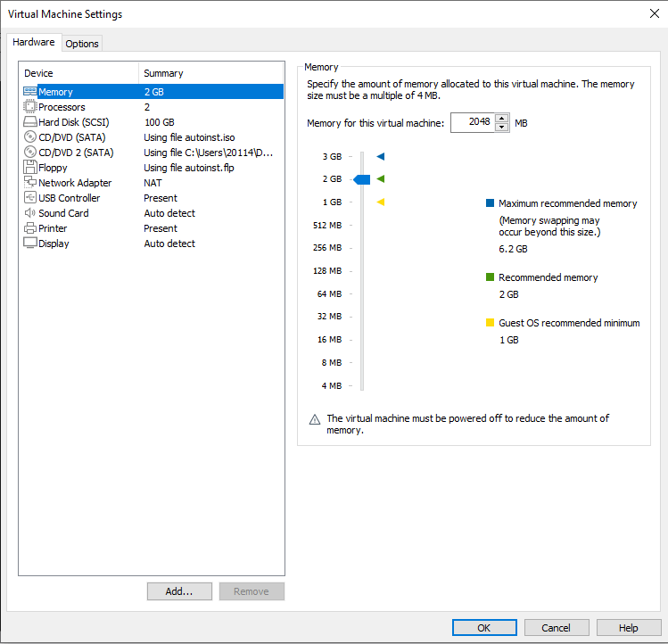Select the Memory device icon
This screenshot has width=668, height=644.
(29, 91)
